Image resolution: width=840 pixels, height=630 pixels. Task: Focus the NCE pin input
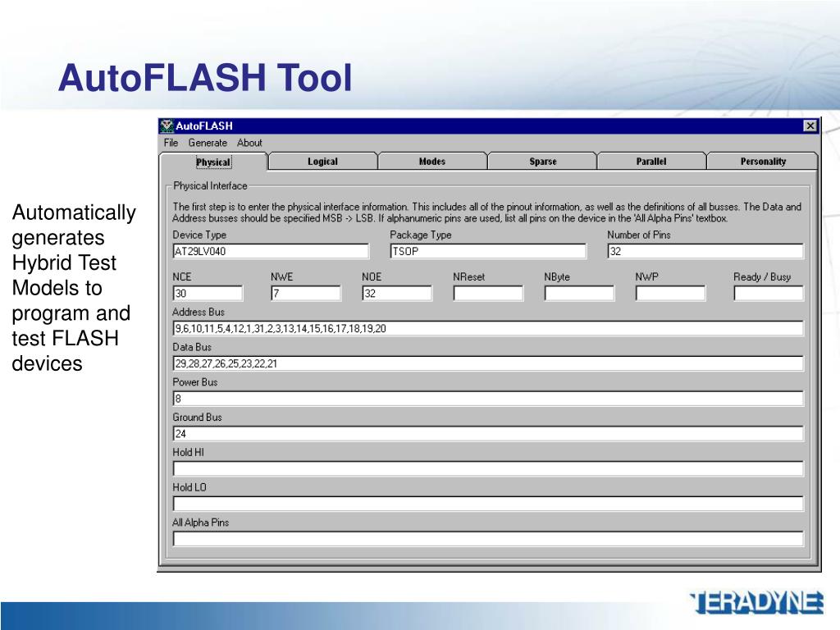(x=208, y=294)
